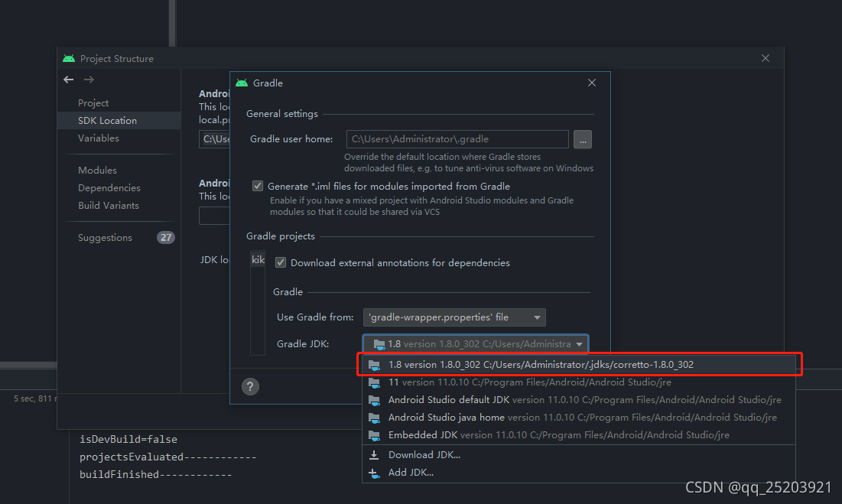This screenshot has width=842, height=504.
Task: Disable Download external annotations for dependencies
Action: pyautogui.click(x=281, y=262)
